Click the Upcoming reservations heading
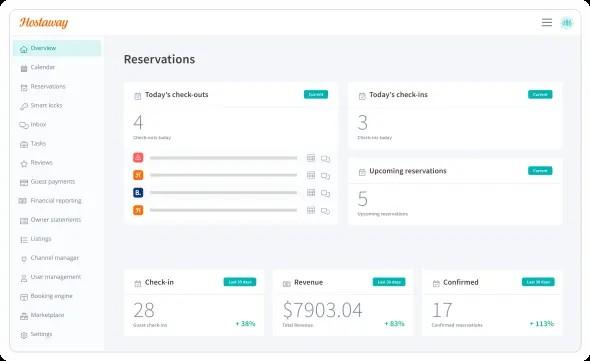The image size is (590, 361). tap(408, 171)
